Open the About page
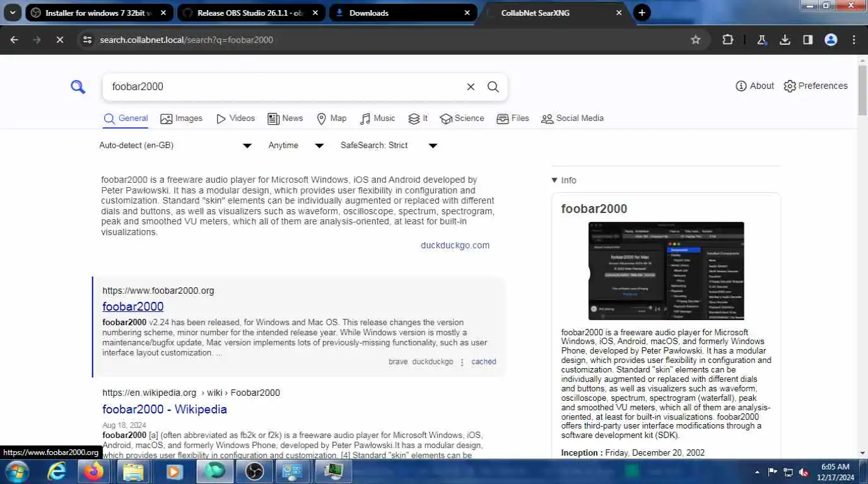Screen dimensions: 868x484 755,86
